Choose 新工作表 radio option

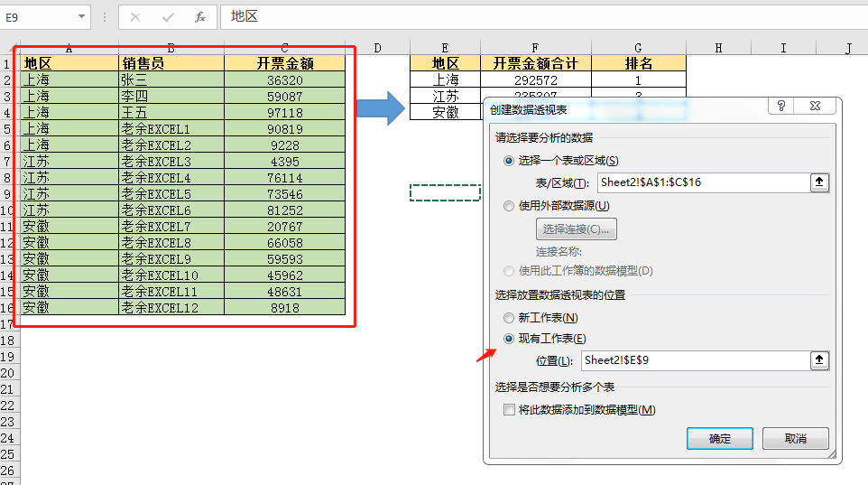(x=509, y=318)
